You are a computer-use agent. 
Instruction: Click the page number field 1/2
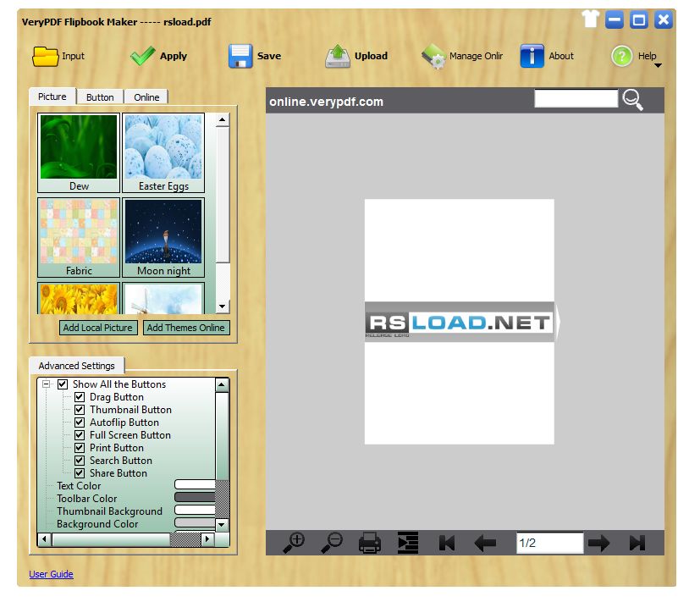(x=550, y=543)
